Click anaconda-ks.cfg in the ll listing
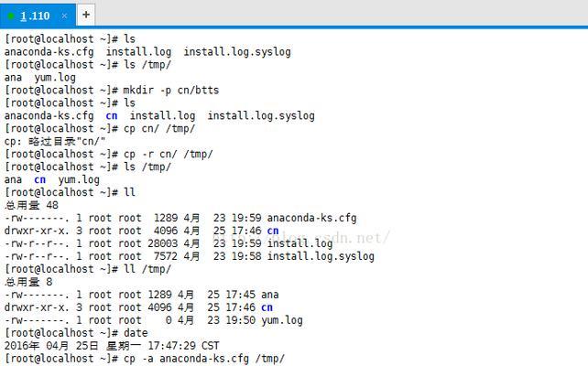Screen dimensions: 588x366 (311, 218)
